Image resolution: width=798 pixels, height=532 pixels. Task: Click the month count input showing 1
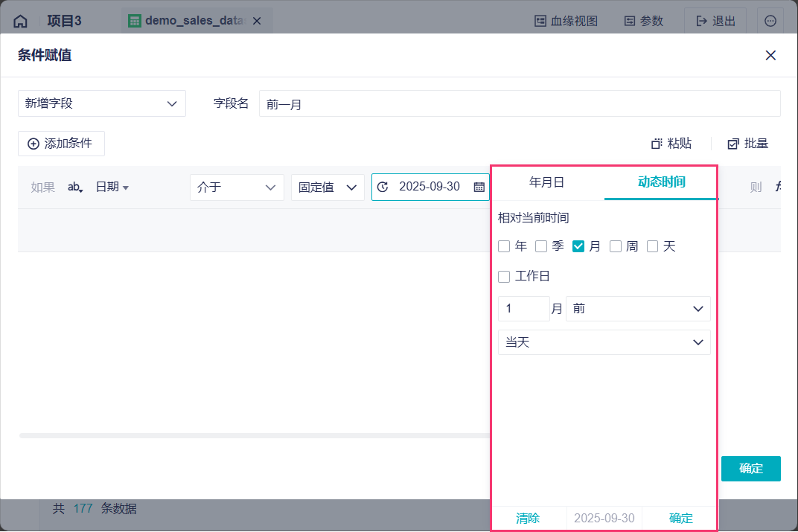524,309
